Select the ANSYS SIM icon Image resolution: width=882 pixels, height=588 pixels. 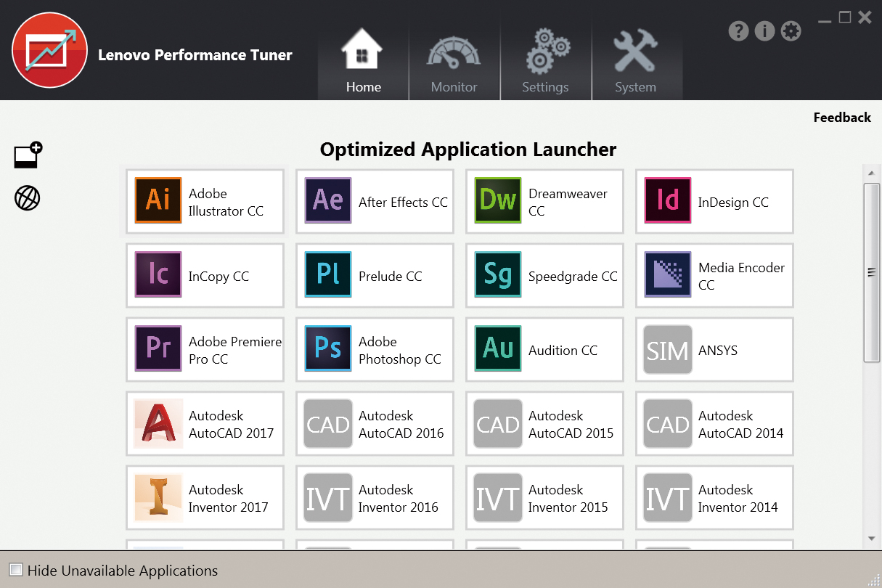pyautogui.click(x=668, y=350)
